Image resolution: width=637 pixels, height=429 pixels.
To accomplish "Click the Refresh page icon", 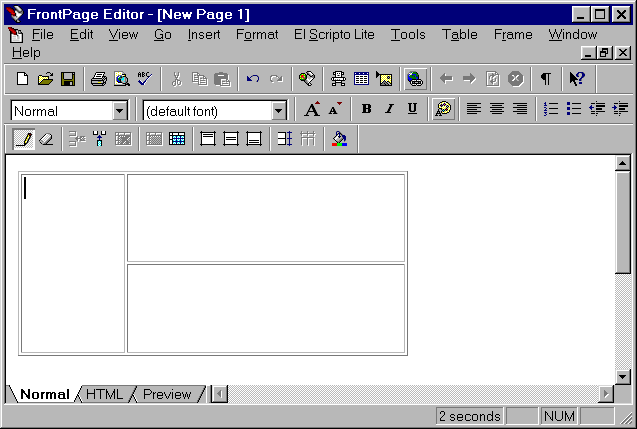I will (x=492, y=78).
